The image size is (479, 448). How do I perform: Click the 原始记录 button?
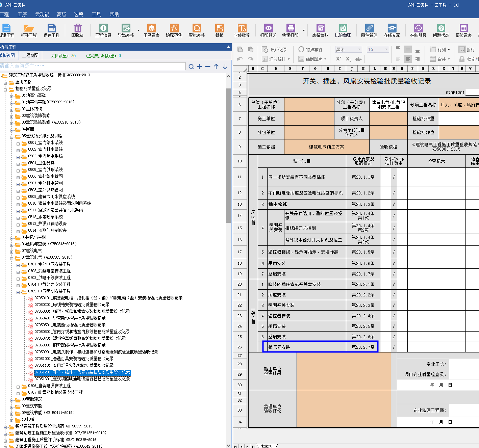point(275,50)
